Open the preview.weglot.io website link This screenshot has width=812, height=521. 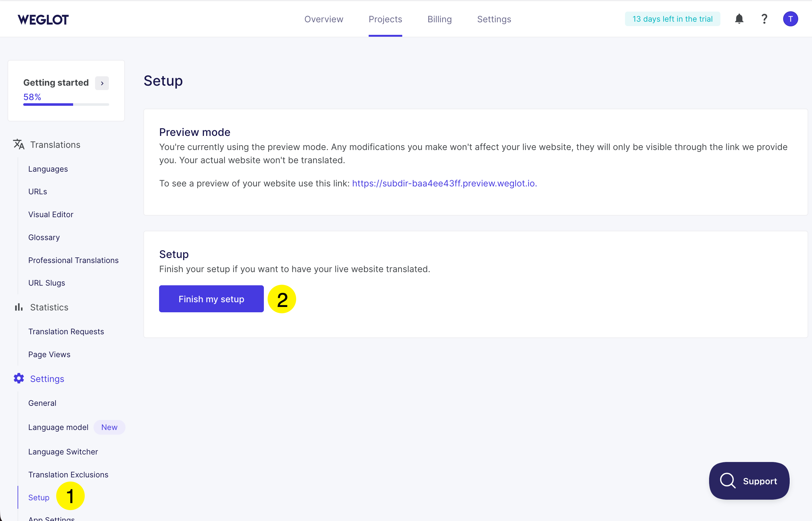pos(444,183)
